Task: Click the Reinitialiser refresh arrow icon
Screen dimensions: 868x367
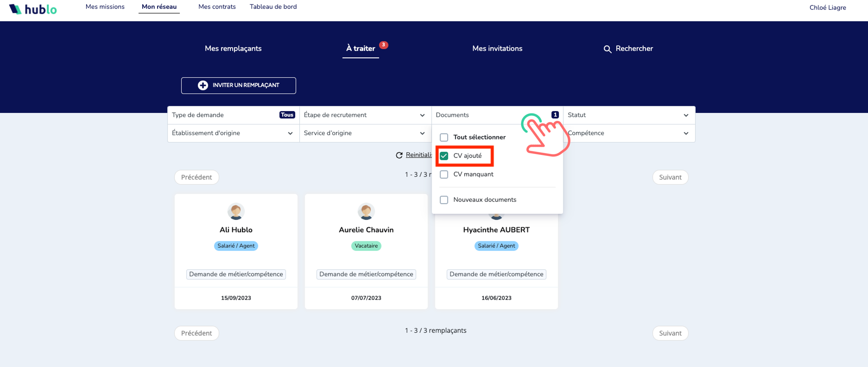Action: (x=399, y=155)
